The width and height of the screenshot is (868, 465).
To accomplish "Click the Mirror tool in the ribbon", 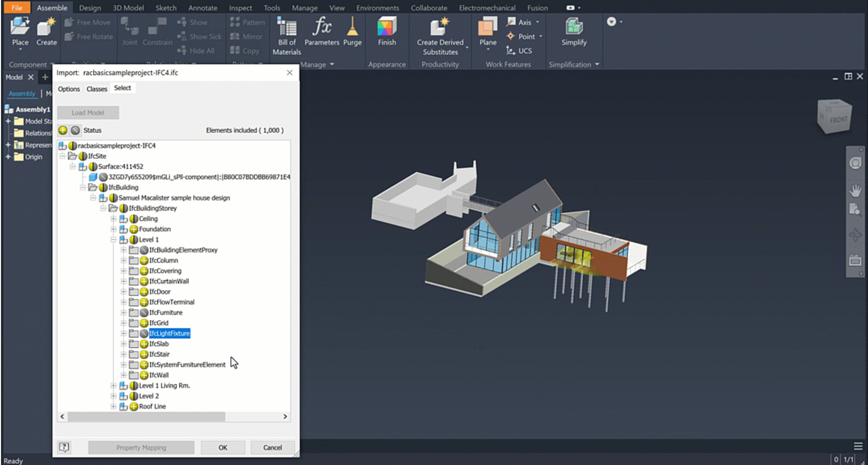I will click(x=246, y=36).
